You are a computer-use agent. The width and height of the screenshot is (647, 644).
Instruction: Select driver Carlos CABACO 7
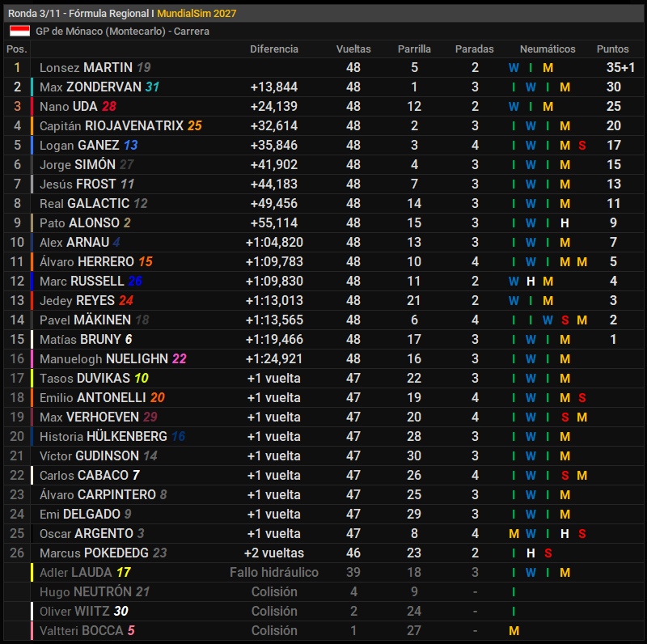pyautogui.click(x=90, y=475)
